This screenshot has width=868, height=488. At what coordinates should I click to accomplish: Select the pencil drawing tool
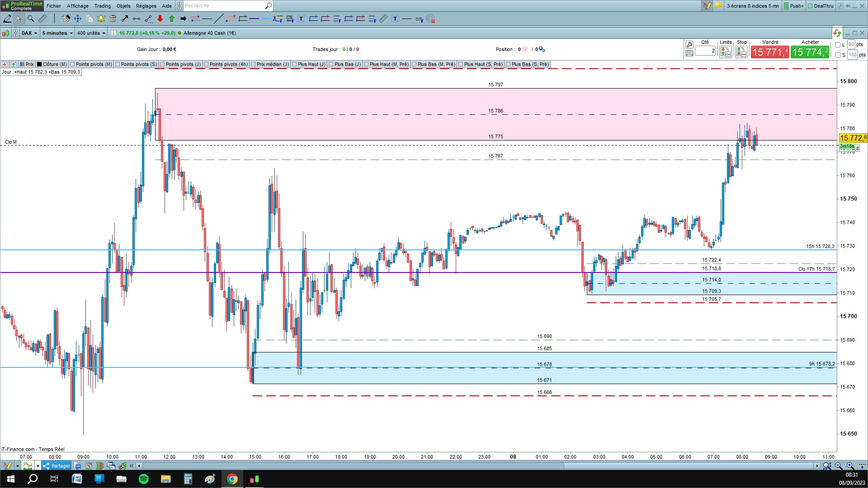tap(7, 19)
